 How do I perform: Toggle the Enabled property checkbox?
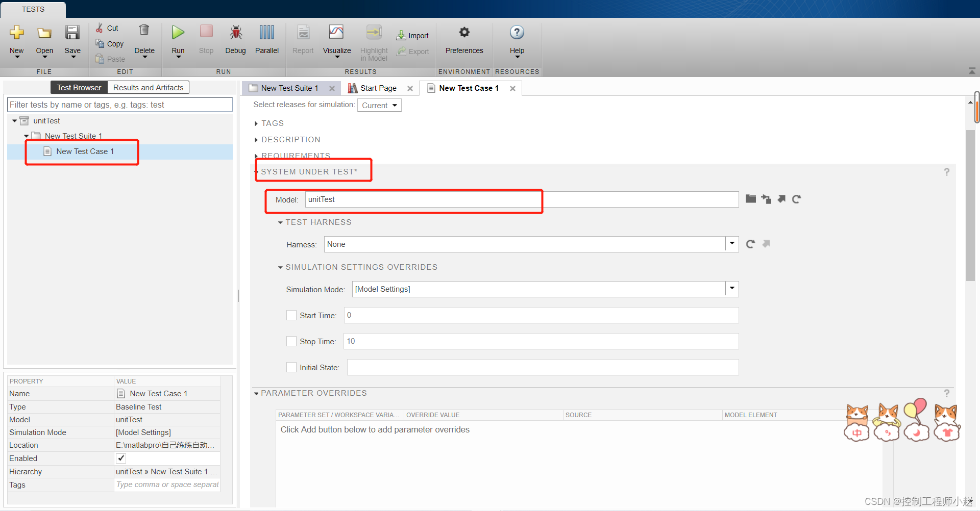121,458
